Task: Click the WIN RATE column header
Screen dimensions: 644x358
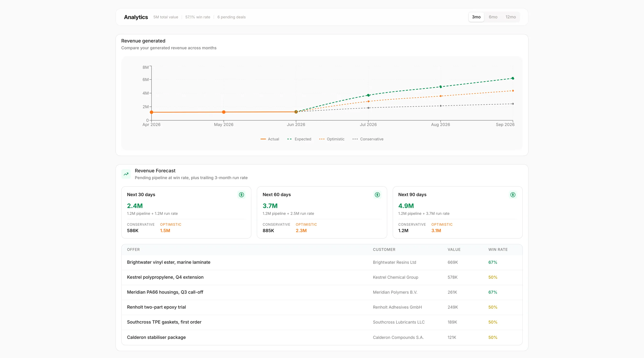Action: pos(498,250)
